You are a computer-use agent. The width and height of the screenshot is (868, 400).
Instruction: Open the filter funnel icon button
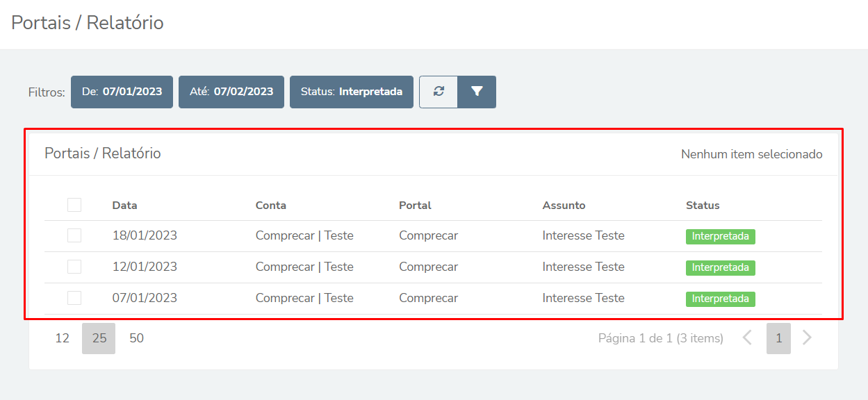click(477, 92)
